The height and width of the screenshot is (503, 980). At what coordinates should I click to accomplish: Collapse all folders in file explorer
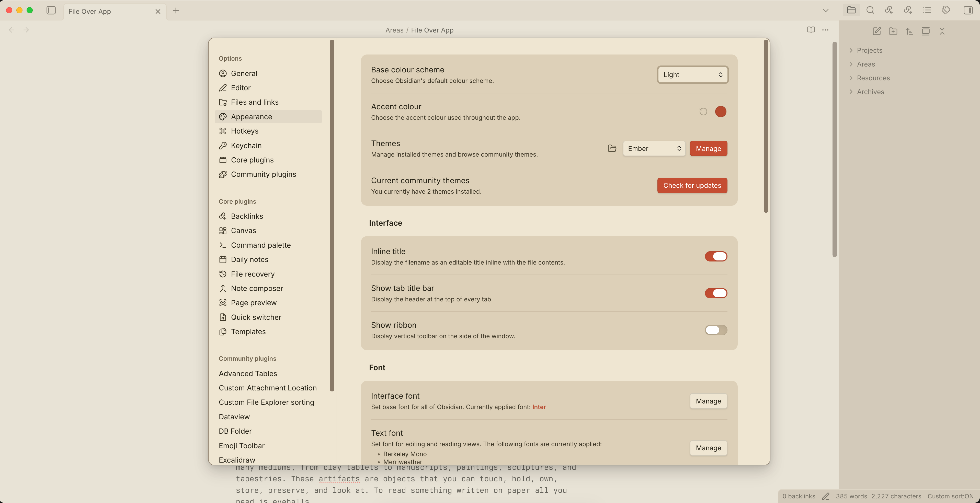942,31
